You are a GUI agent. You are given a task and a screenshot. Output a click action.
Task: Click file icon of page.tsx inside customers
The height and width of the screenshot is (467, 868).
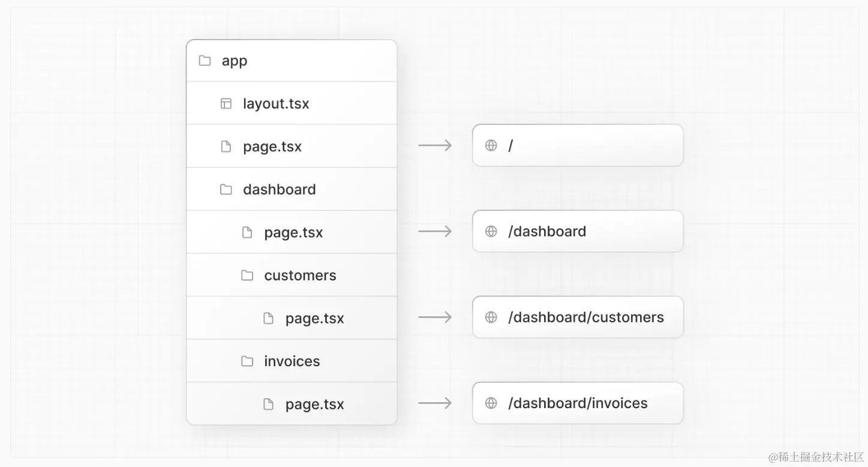(269, 318)
